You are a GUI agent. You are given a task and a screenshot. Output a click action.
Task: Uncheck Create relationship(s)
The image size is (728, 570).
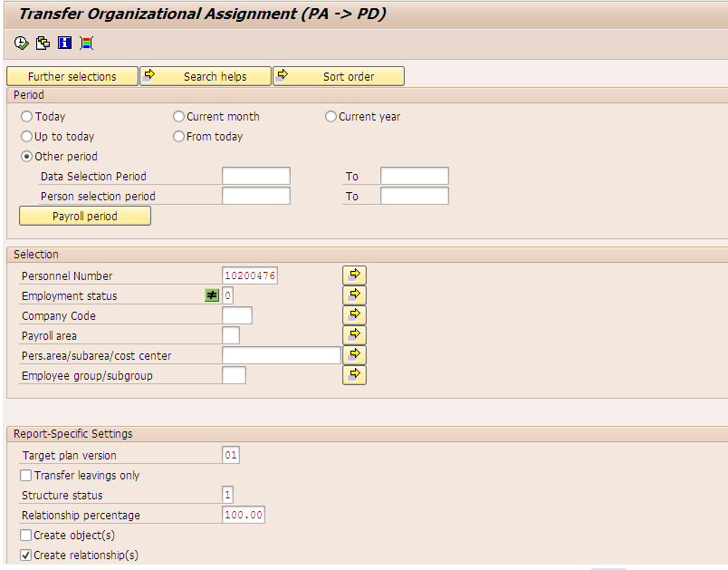[x=26, y=556]
